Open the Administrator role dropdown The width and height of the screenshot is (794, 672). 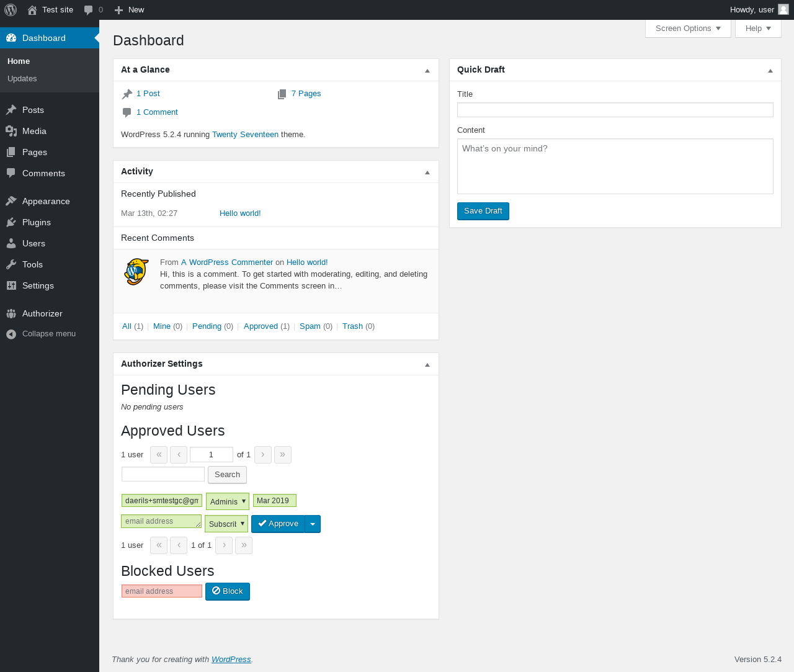[x=228, y=501]
